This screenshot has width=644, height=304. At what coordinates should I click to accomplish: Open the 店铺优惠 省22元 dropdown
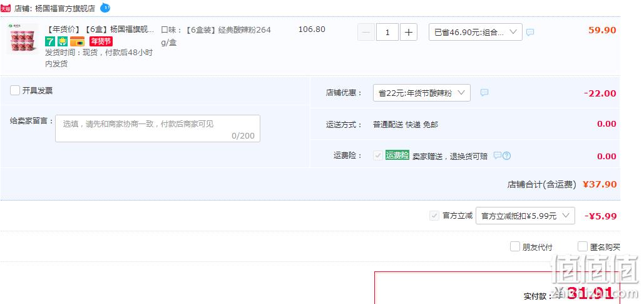pyautogui.click(x=422, y=93)
